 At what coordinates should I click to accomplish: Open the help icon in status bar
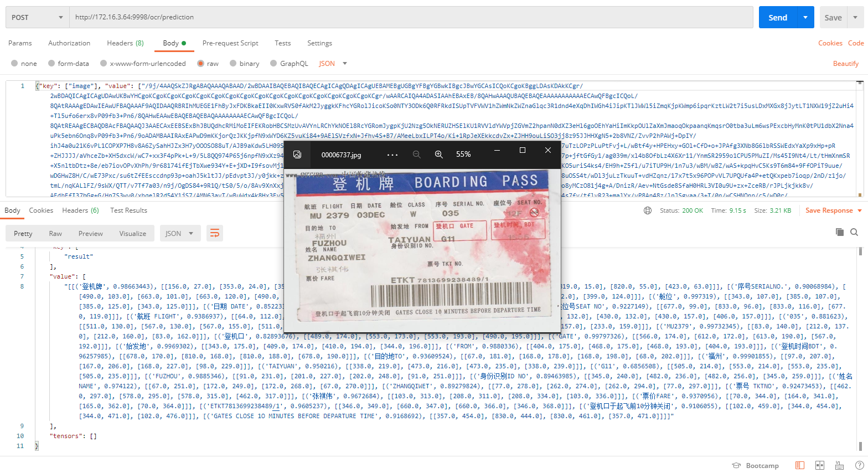[860, 465]
